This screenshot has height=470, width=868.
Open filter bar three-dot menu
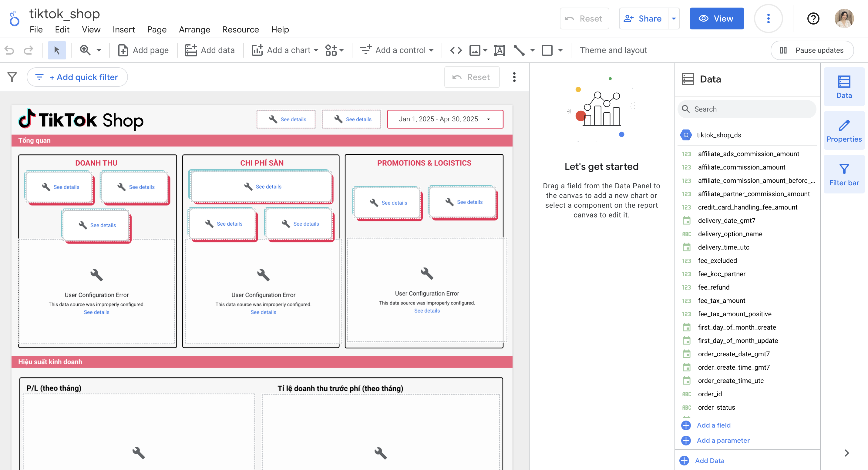(x=514, y=77)
